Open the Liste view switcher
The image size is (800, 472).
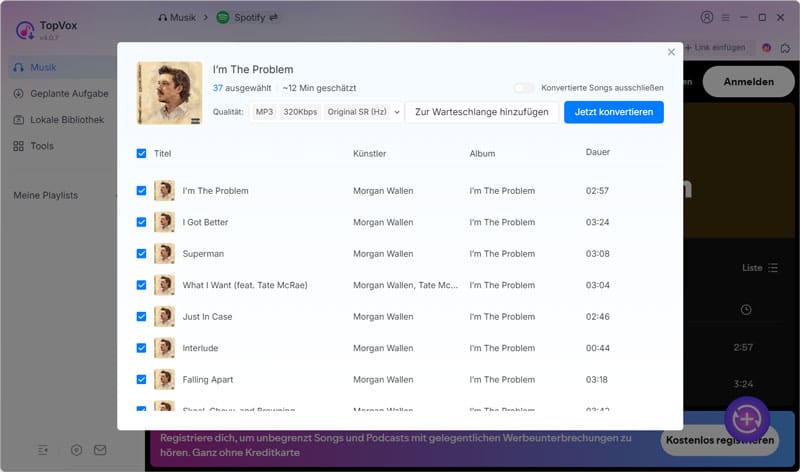pyautogui.click(x=760, y=268)
